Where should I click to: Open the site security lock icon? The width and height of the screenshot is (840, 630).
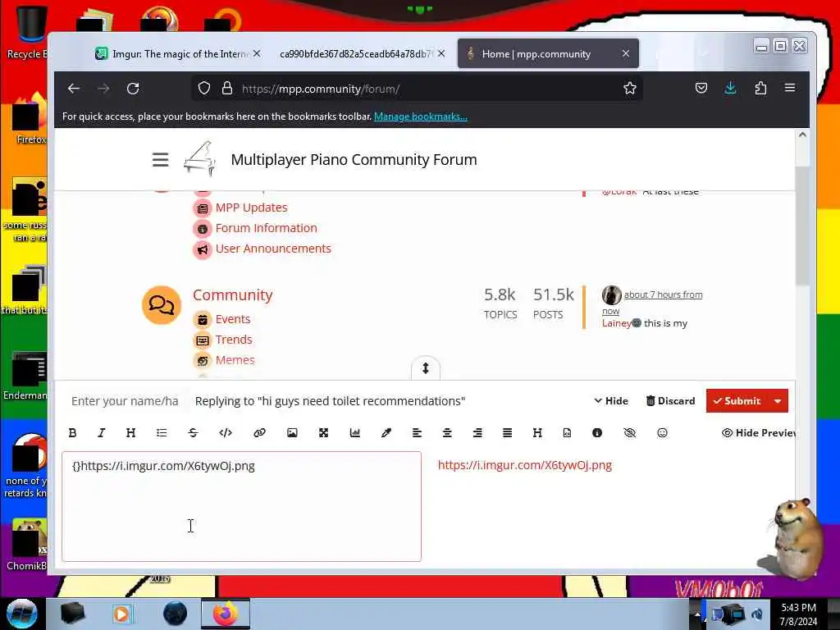pos(227,89)
